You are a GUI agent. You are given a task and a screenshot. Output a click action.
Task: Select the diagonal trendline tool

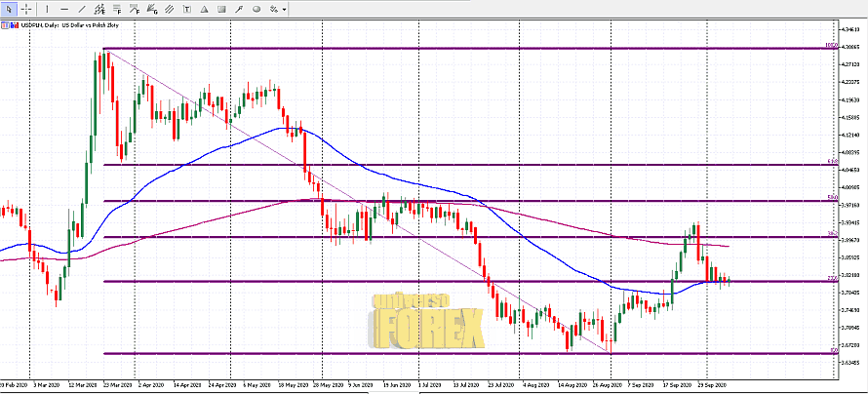coord(84,9)
